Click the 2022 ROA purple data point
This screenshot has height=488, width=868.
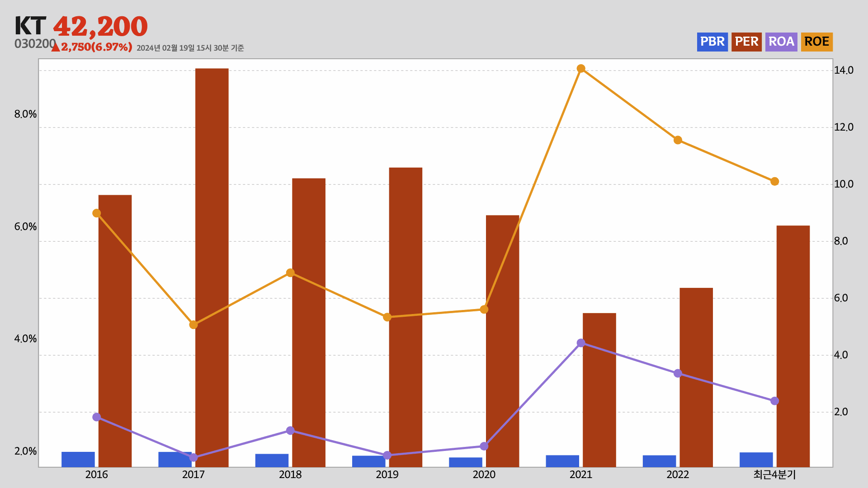(678, 373)
